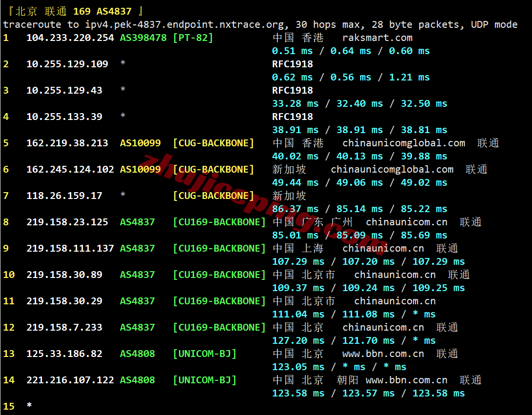Image resolution: width=532 pixels, height=415 pixels.
Task: Click [UNICOM-BJ] on the hop 13 row
Action: coord(205,354)
